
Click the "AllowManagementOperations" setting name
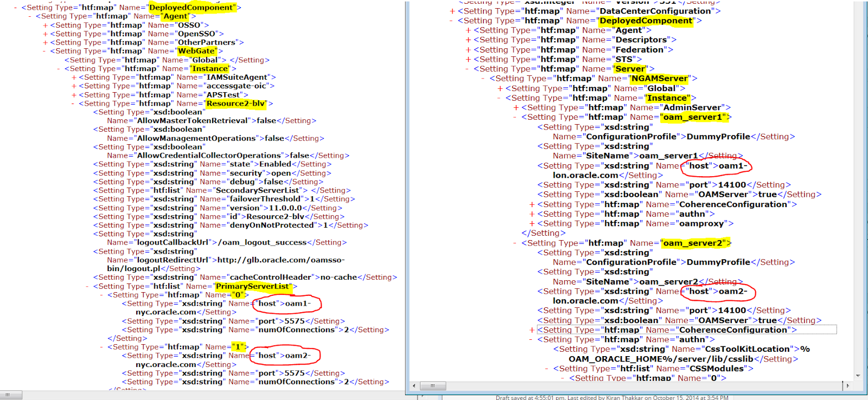196,138
